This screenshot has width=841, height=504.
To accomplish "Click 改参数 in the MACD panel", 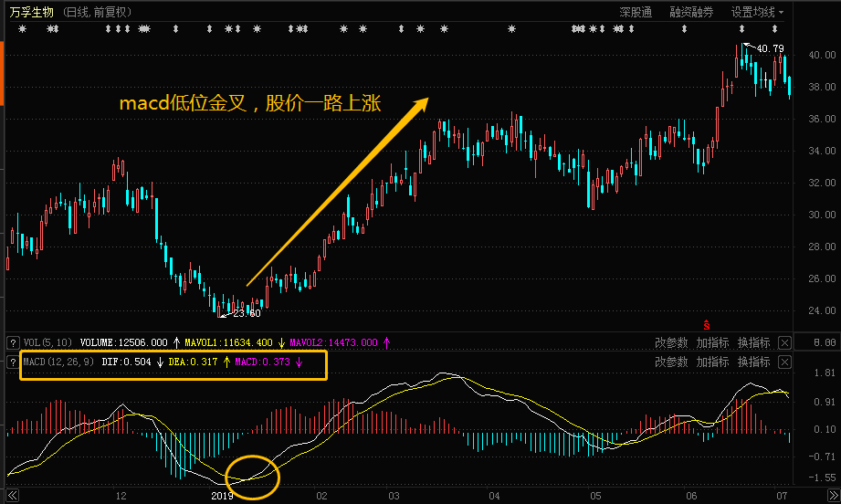I will coord(671,362).
